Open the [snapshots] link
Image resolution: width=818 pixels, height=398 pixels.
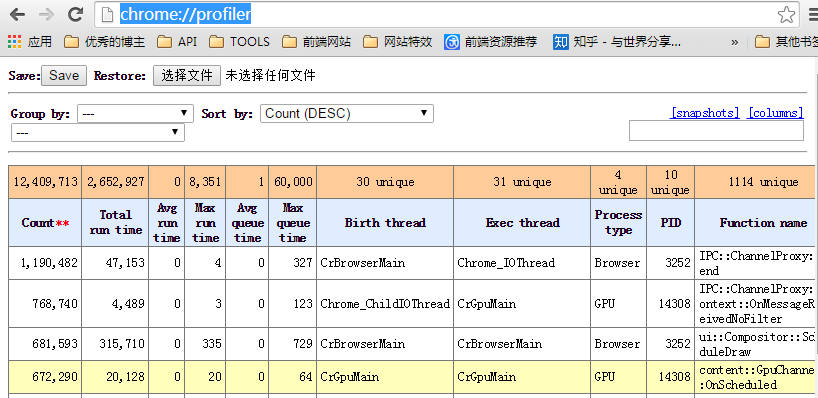704,113
